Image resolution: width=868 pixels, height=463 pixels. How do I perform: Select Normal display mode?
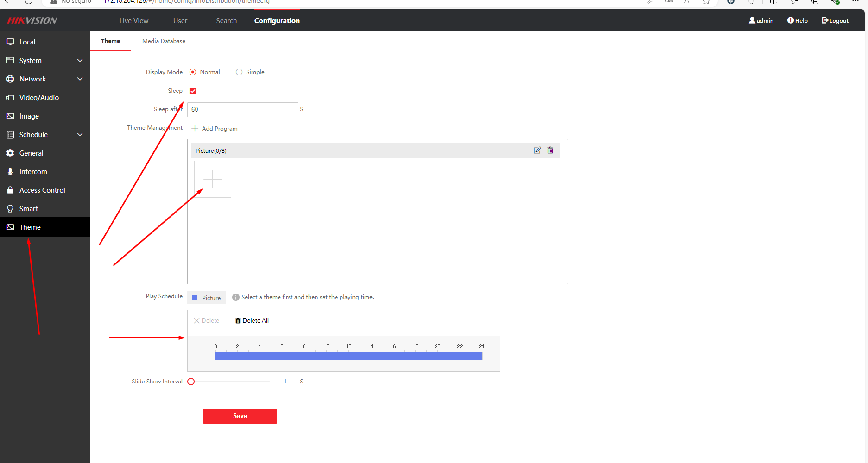pyautogui.click(x=193, y=72)
